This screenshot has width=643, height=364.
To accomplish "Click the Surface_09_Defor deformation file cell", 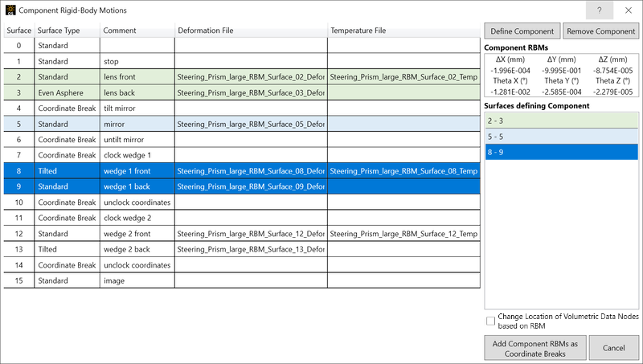I will pyautogui.click(x=251, y=186).
